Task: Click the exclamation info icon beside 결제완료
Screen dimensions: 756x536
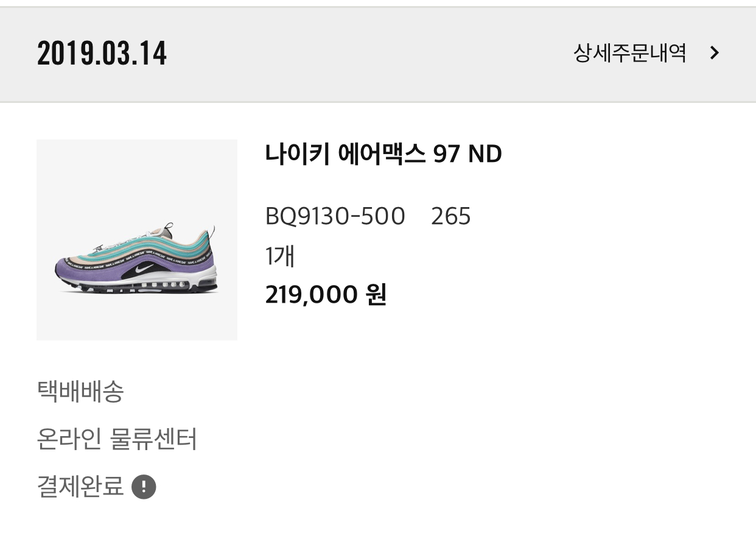Action: click(x=144, y=487)
